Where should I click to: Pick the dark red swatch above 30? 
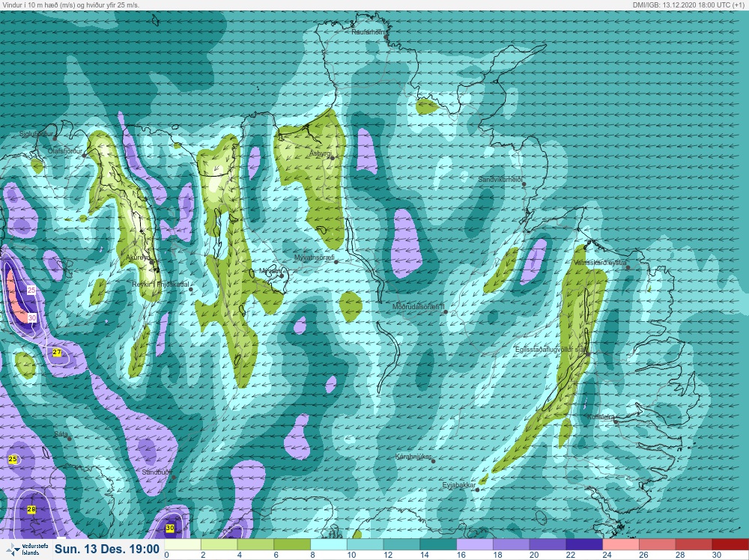[730, 545]
